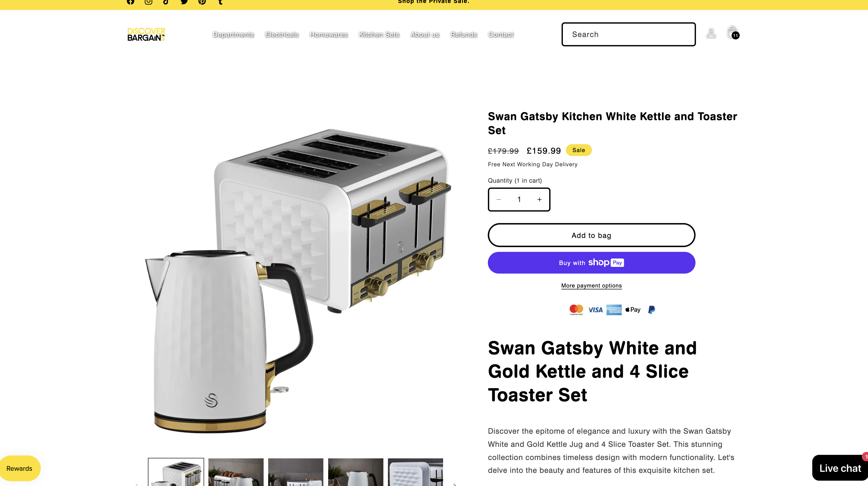This screenshot has height=486, width=868.
Task: Open the Live chat widget
Action: pyautogui.click(x=840, y=468)
